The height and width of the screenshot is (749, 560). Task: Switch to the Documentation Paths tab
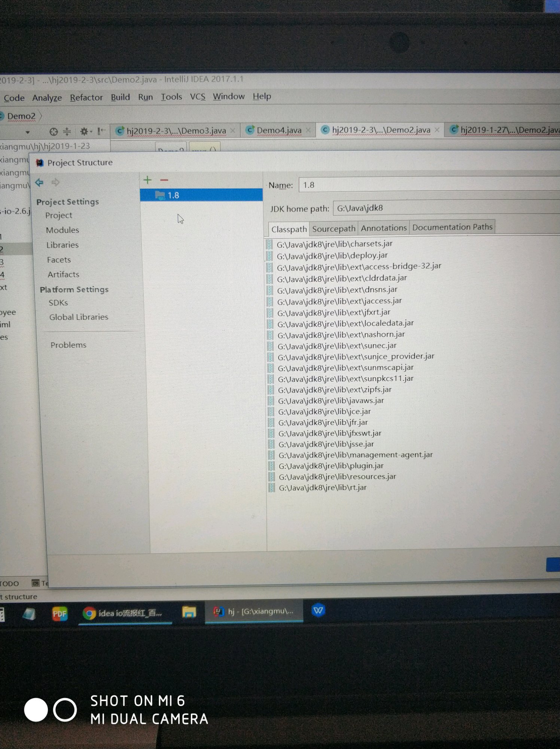pyautogui.click(x=452, y=227)
